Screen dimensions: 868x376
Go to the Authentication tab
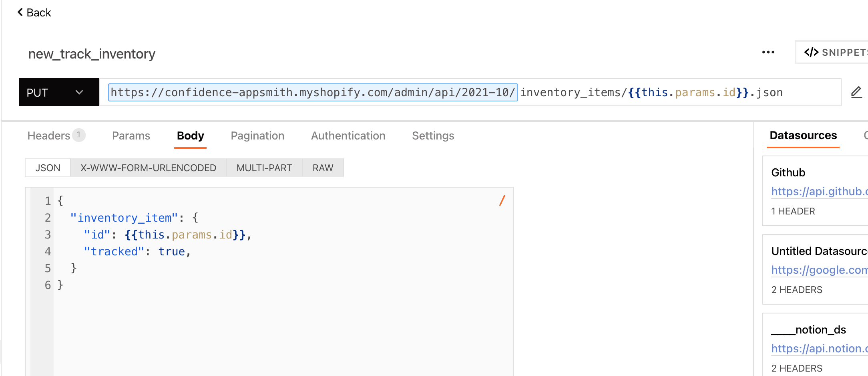[348, 136]
